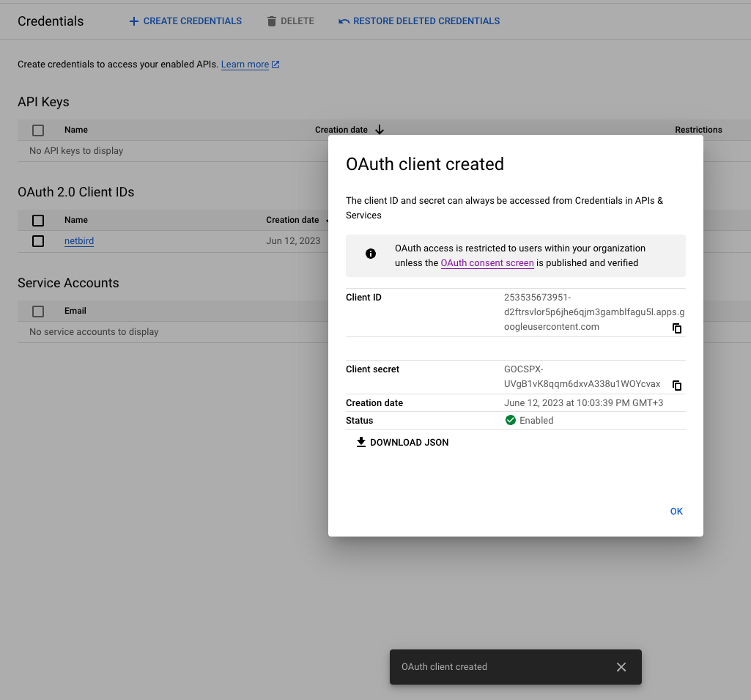Toggle the API Keys select-all checkbox

point(37,130)
